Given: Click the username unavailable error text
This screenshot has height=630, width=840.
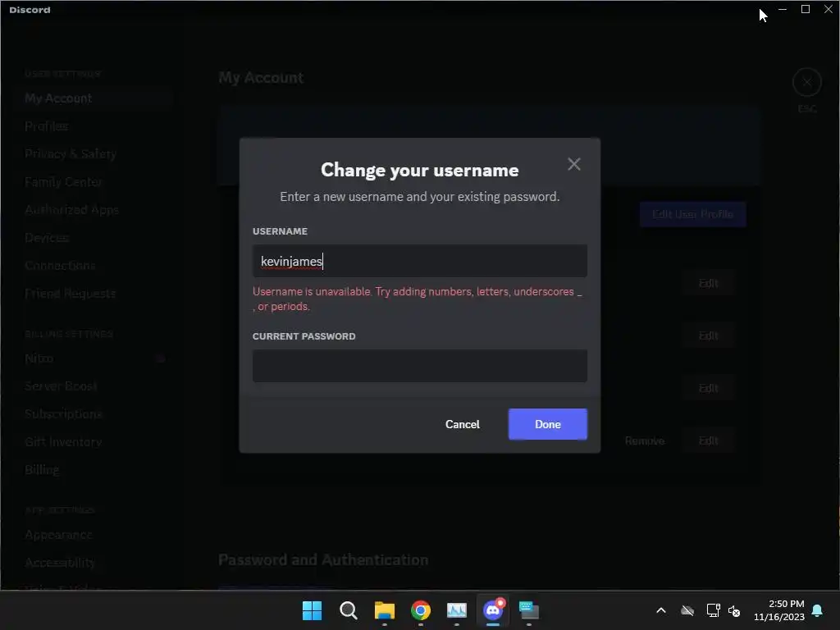Looking at the screenshot, I should [x=417, y=299].
